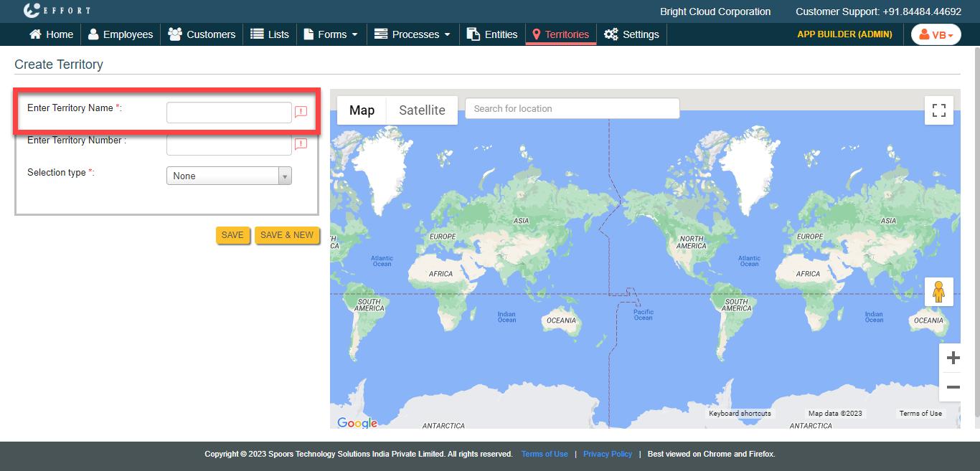Click the Territory Name error indicator icon
The image size is (980, 471).
pos(301,112)
